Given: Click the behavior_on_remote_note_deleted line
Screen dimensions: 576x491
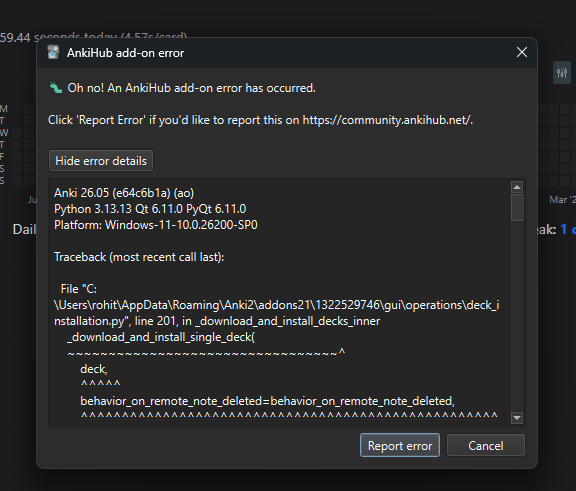Looking at the screenshot, I should tap(267, 401).
